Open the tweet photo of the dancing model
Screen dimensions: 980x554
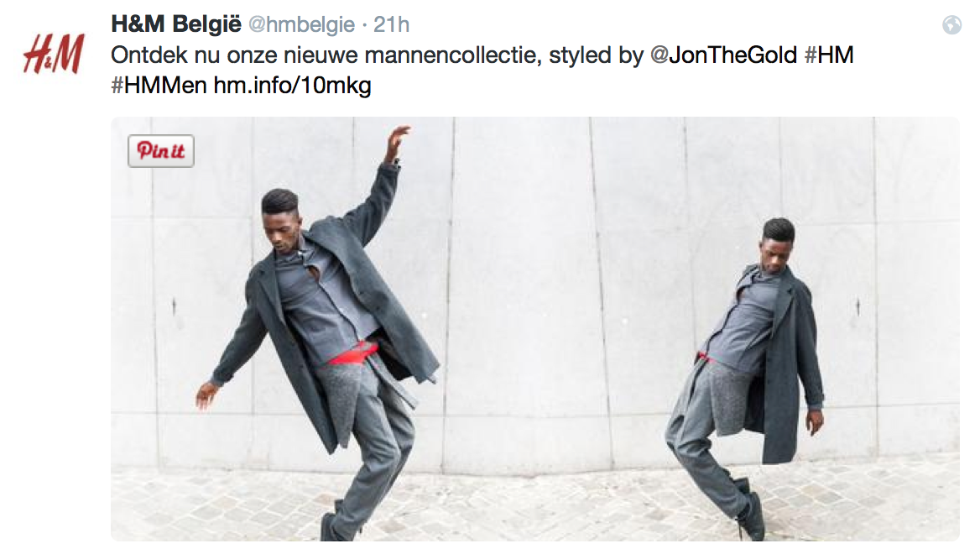click(x=535, y=329)
